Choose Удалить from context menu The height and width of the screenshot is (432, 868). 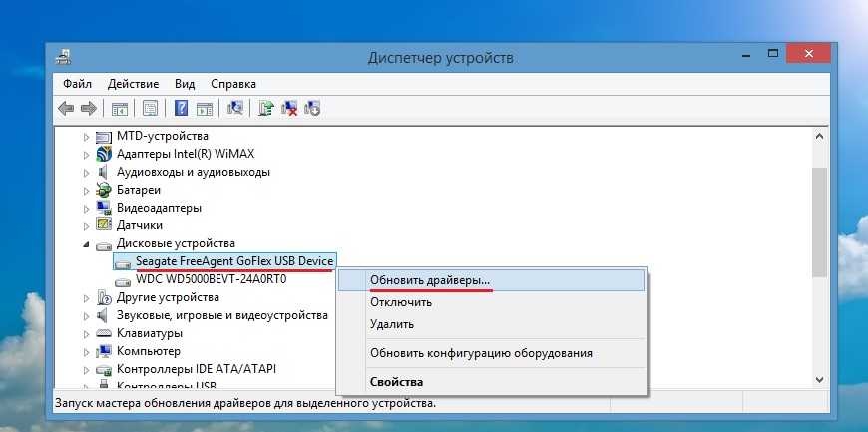click(x=491, y=324)
